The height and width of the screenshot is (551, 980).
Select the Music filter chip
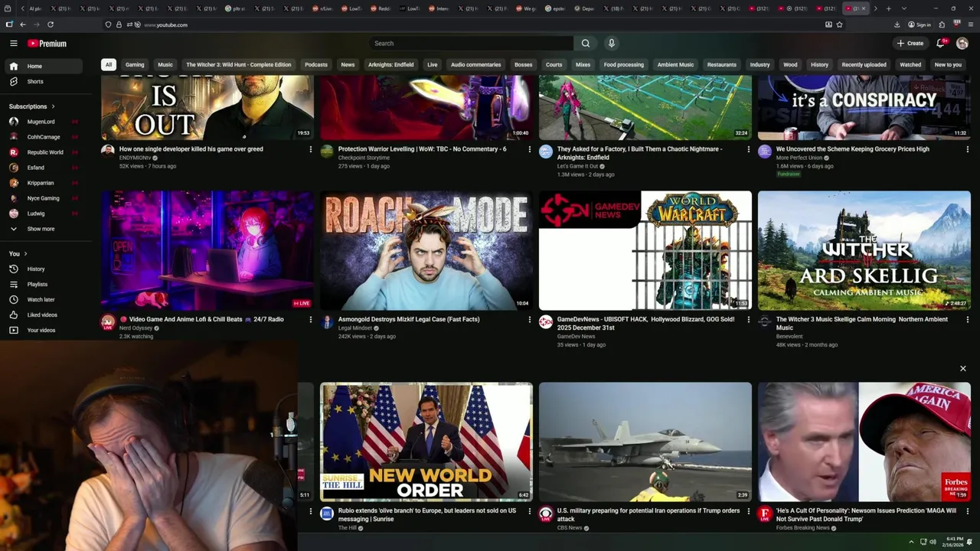point(165,65)
